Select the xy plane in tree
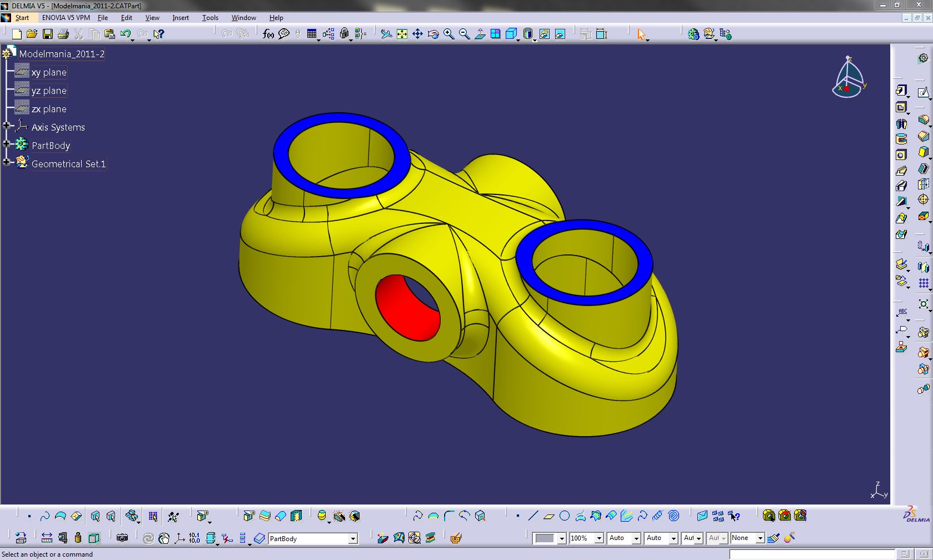 [49, 72]
